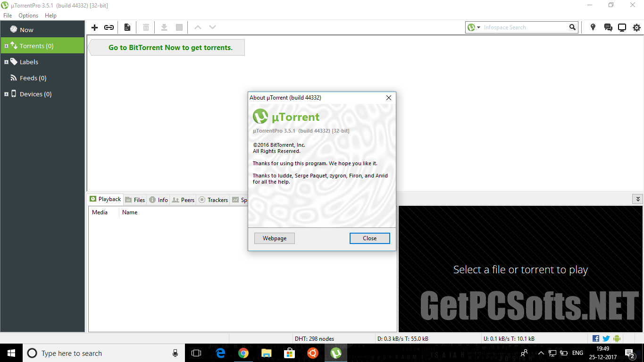Click the remote monitor icon in toolbar
Screen dimensions: 644x362
(x=622, y=27)
